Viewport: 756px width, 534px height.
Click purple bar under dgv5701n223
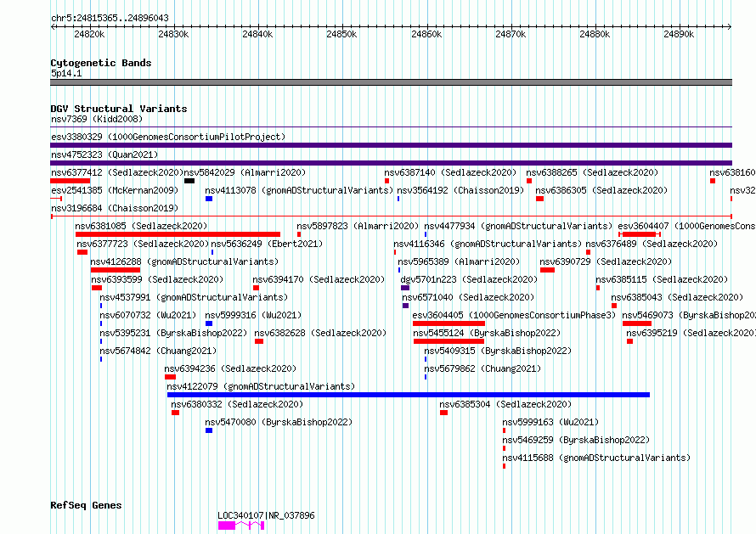[405, 288]
